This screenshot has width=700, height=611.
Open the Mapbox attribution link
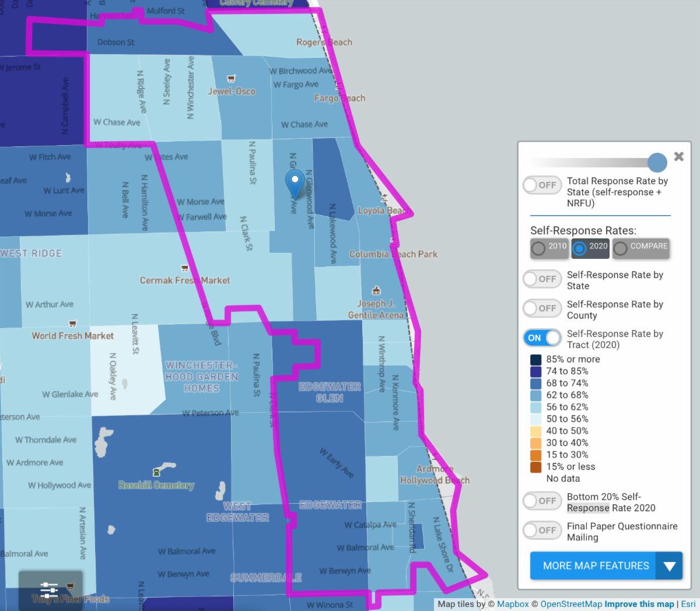[512, 605]
